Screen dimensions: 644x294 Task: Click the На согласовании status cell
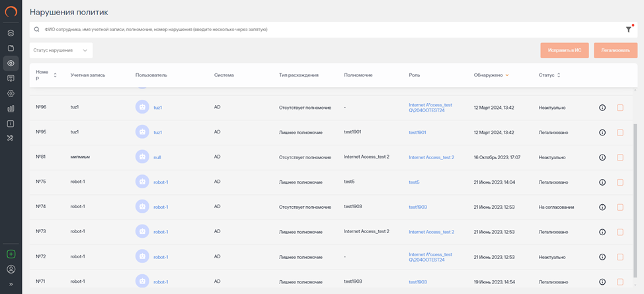(556, 207)
